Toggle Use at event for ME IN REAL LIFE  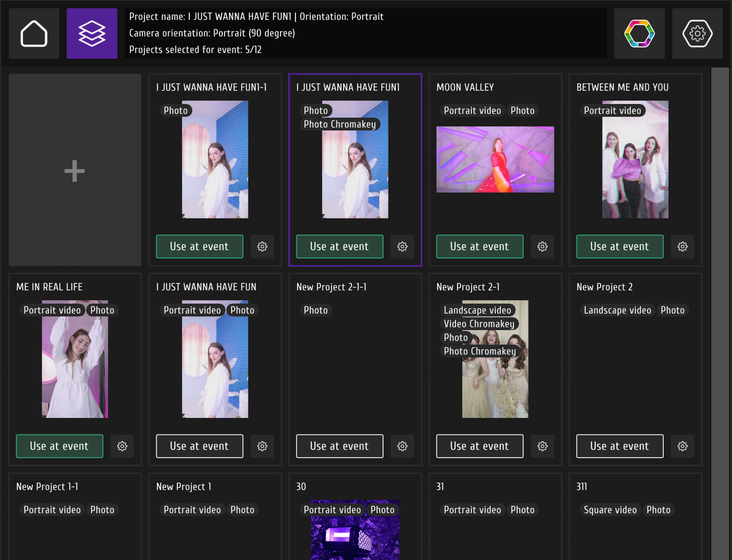coord(59,446)
